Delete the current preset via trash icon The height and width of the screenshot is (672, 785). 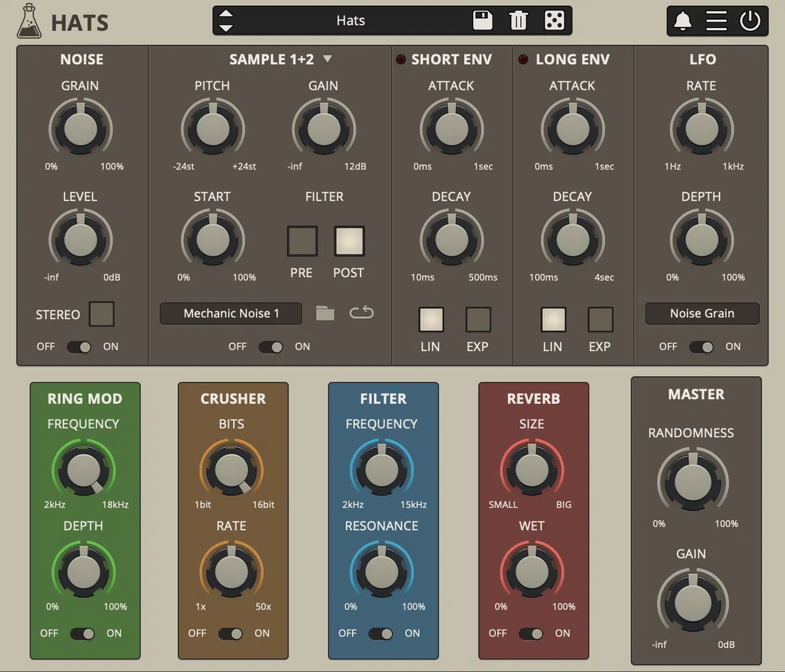click(519, 20)
